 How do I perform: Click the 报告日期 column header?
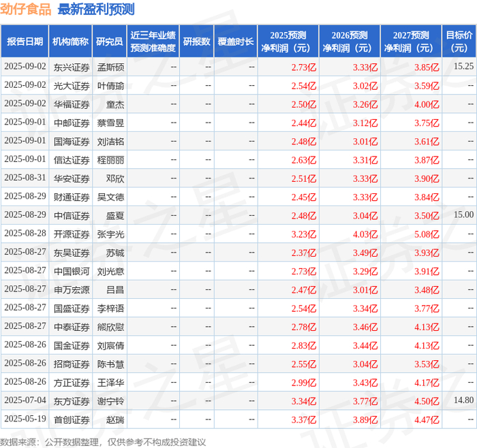(25, 42)
